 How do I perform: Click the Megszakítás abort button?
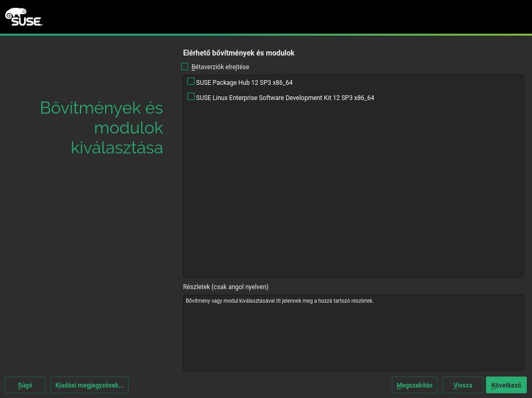pos(414,385)
